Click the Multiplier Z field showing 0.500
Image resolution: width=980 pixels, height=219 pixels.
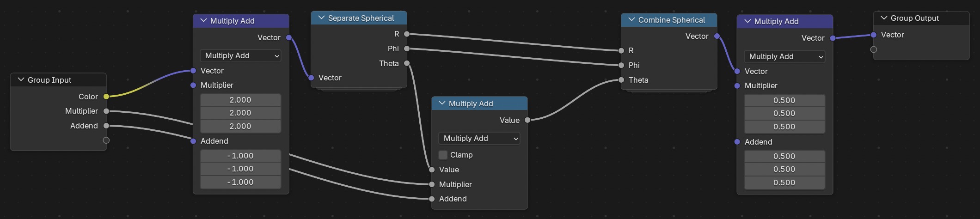tap(784, 127)
